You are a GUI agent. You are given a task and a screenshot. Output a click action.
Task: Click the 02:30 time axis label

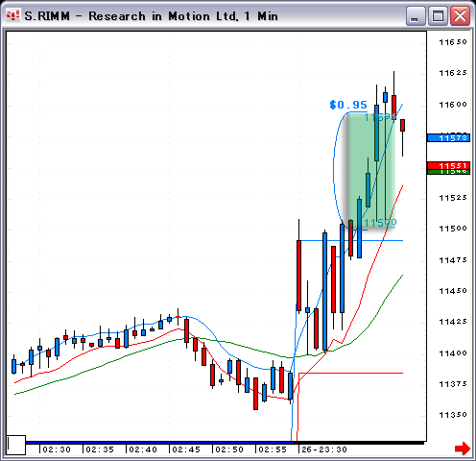click(x=57, y=449)
